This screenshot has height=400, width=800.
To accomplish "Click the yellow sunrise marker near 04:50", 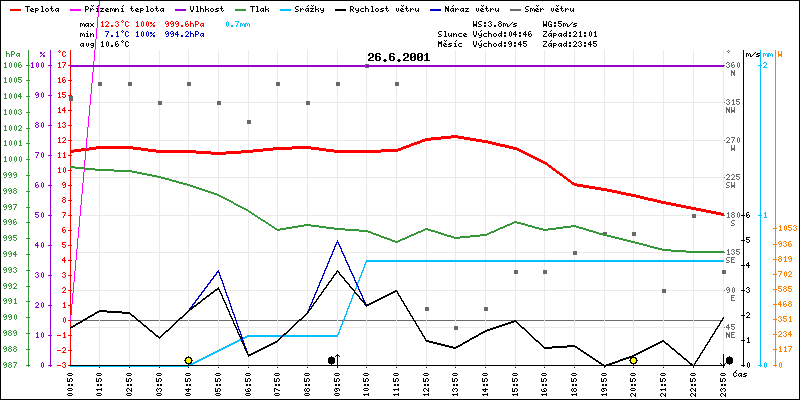I will click(x=188, y=360).
